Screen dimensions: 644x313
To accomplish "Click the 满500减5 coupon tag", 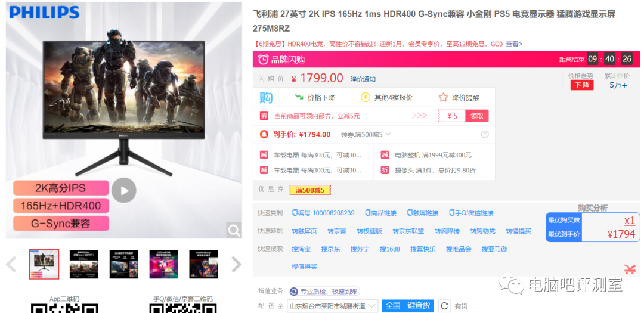I will coord(310,190).
